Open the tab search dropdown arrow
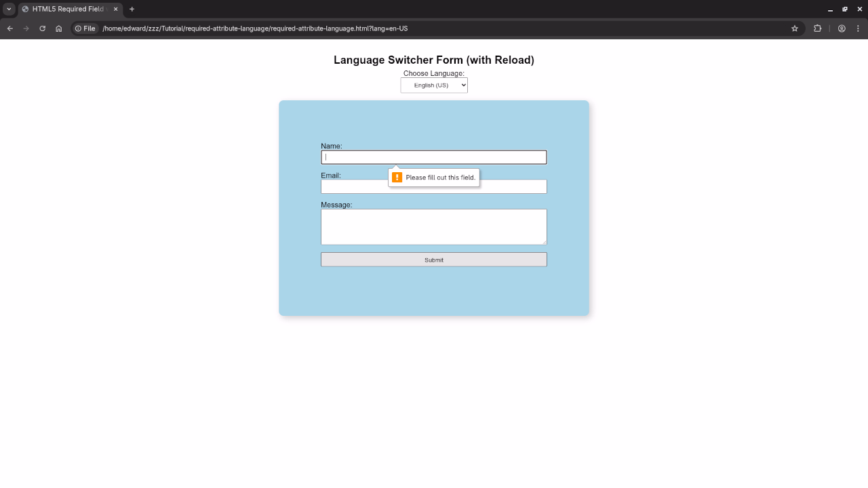The width and height of the screenshot is (868, 488). tap(9, 9)
